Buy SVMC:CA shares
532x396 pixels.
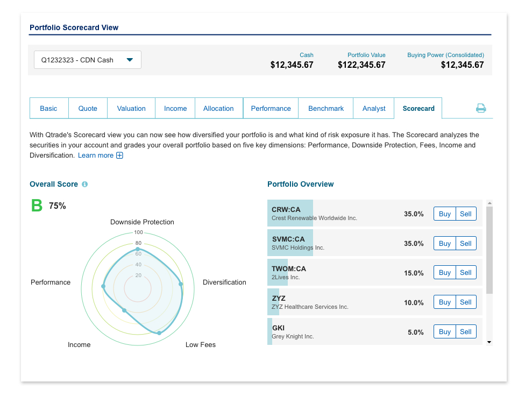[x=445, y=243]
